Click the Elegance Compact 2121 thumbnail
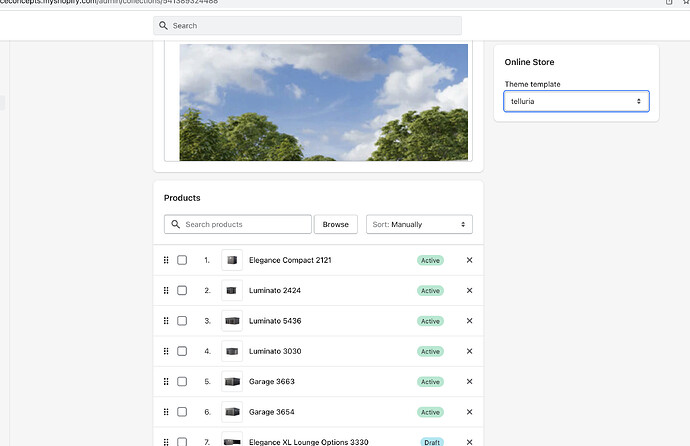 click(x=232, y=260)
